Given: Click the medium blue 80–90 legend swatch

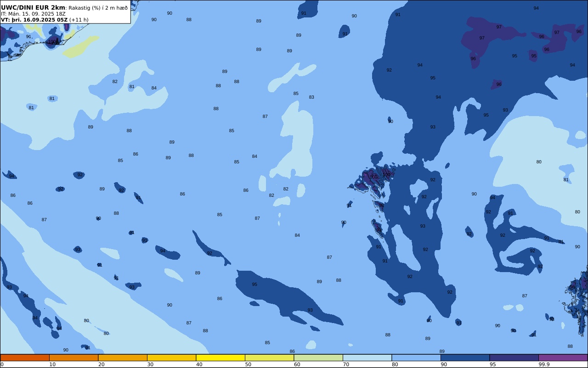Looking at the screenshot, I should (416, 357).
